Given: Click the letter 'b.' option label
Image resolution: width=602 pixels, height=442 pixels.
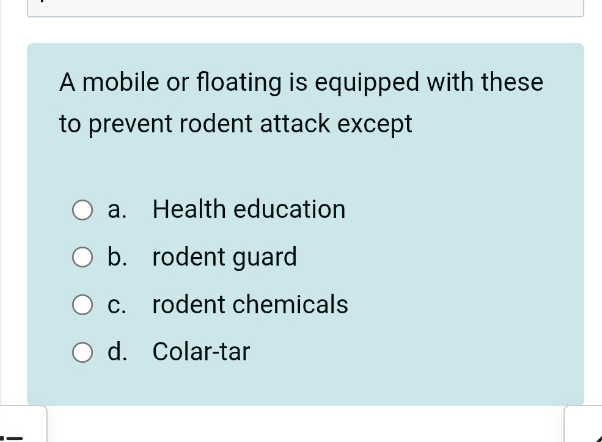Looking at the screenshot, I should click(x=118, y=258).
